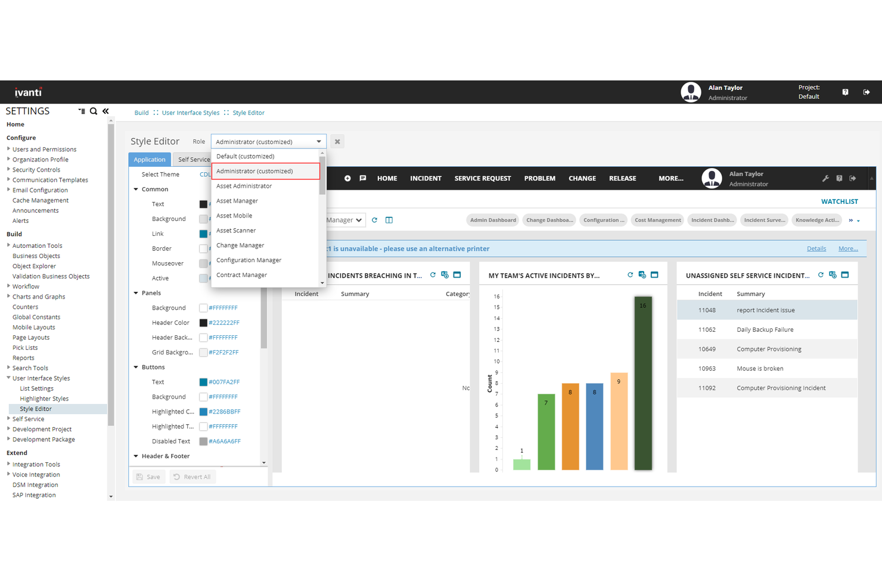This screenshot has width=882, height=588.
Task: Click the add dashboard plus icon
Action: (x=347, y=178)
